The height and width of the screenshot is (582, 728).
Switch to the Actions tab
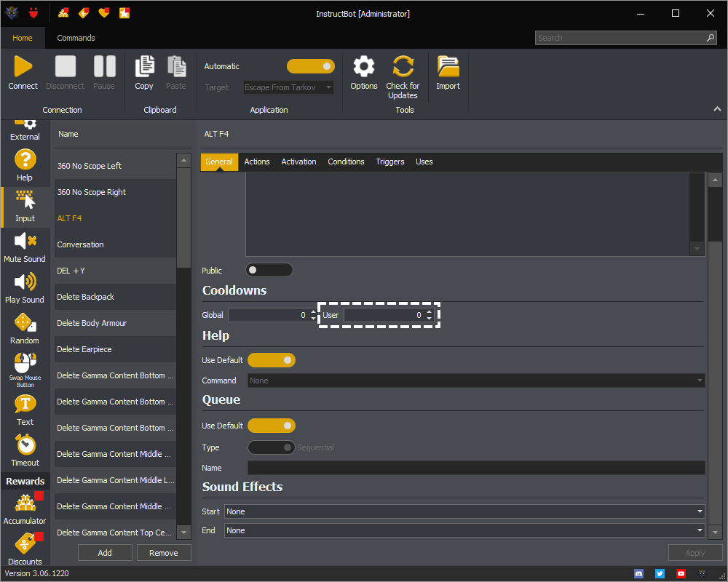257,162
